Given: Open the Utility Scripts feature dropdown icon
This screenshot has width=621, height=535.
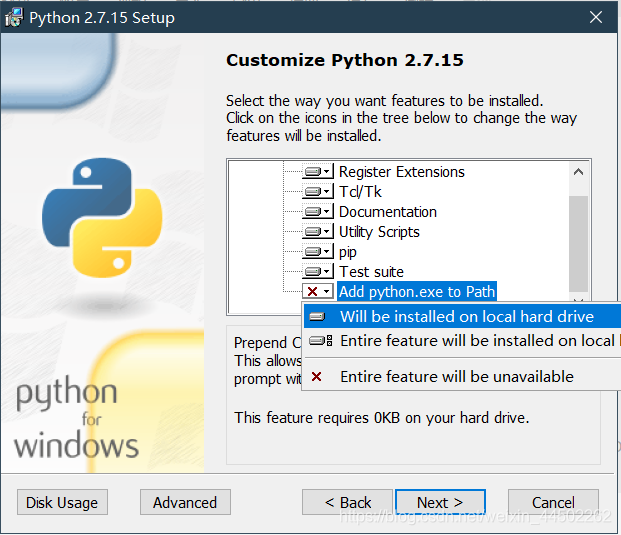Looking at the screenshot, I should (318, 231).
